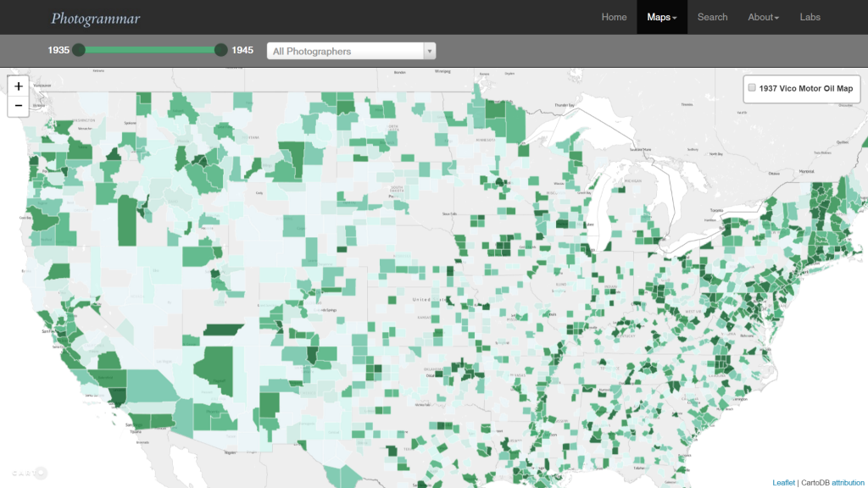
Task: Click the arrow on the photographers select box
Action: coord(430,52)
